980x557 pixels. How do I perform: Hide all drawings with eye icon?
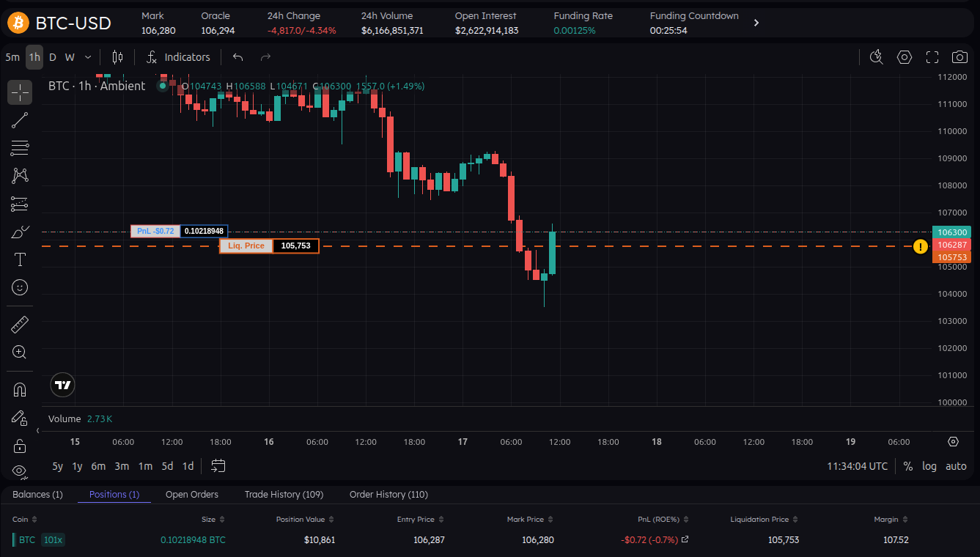(x=19, y=471)
